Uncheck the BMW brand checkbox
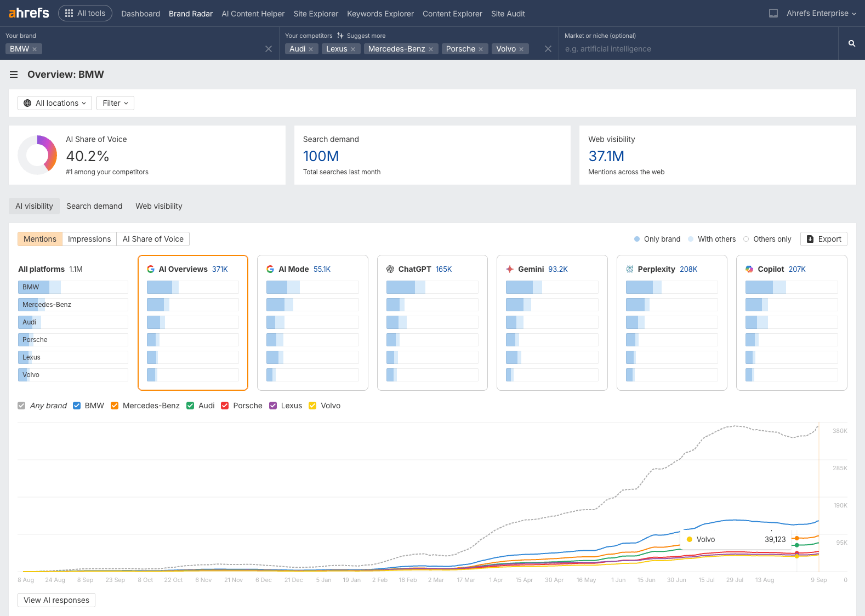The image size is (865, 616). click(77, 406)
